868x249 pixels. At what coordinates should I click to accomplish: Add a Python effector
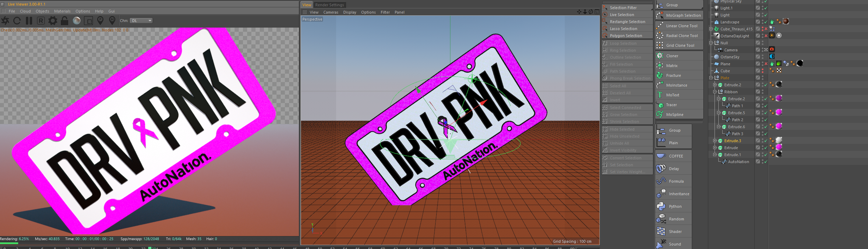click(x=673, y=206)
